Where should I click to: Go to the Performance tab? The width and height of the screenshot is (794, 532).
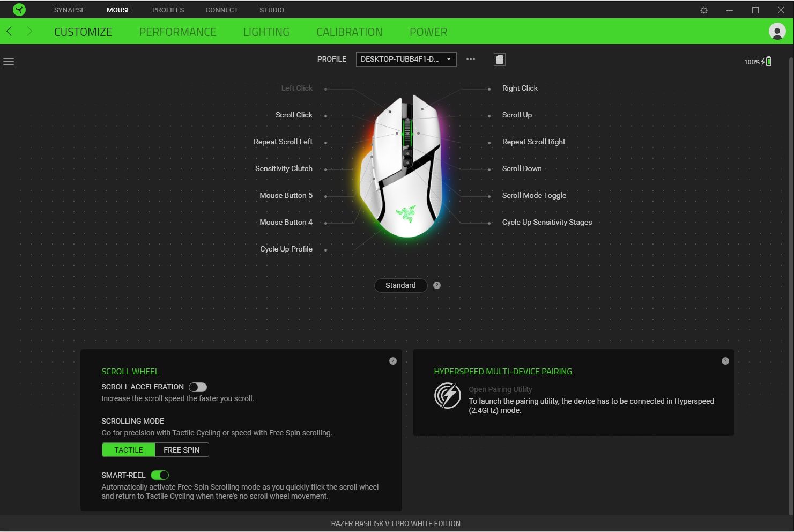click(177, 32)
